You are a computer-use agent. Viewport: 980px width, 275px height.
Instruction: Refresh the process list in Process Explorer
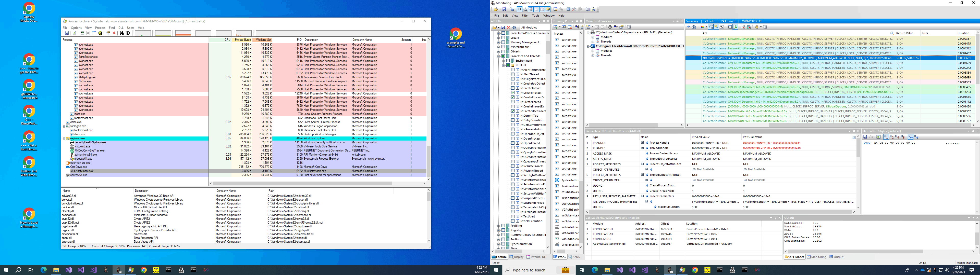(75, 33)
